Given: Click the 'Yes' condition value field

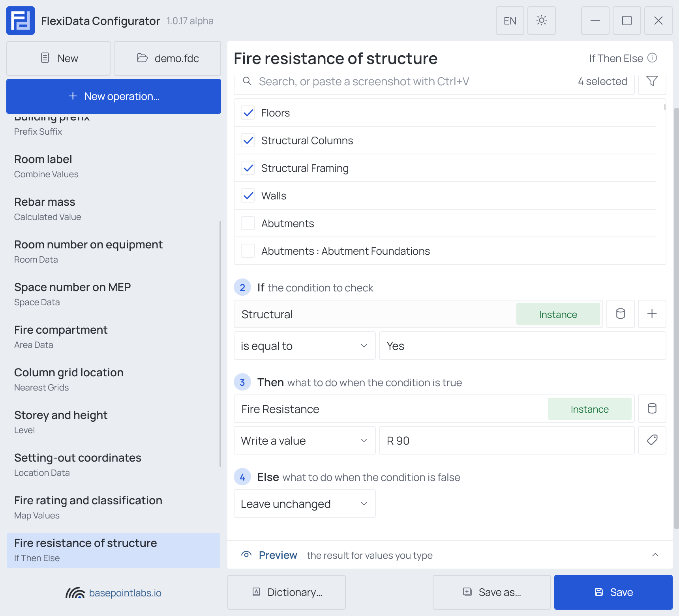Looking at the screenshot, I should point(523,346).
